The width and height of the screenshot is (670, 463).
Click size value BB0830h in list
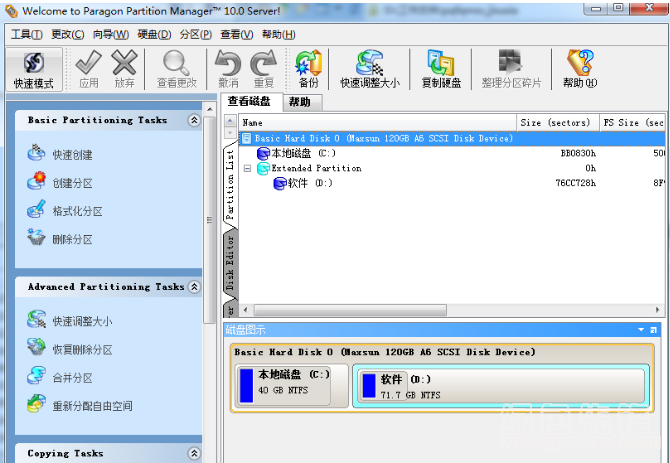coord(578,153)
